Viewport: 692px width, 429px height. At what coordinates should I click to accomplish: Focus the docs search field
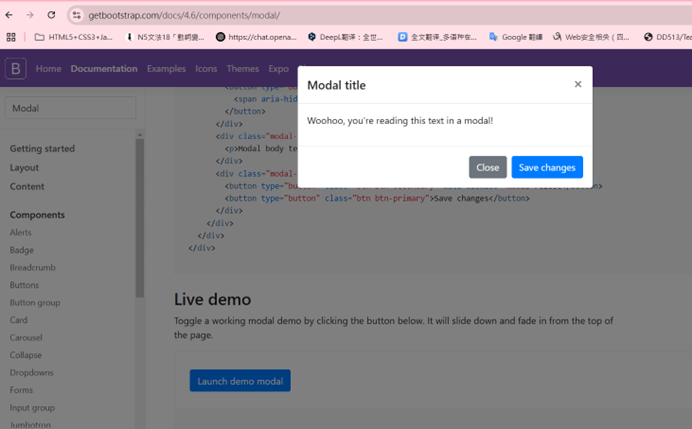(x=70, y=108)
